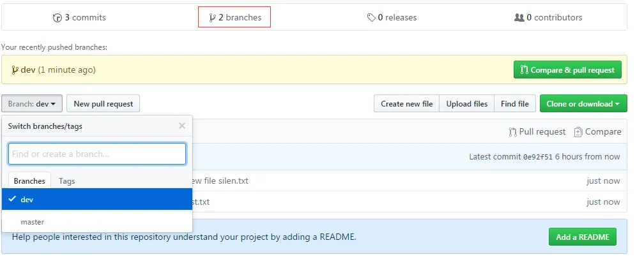Open the Branch: dev dropdown
Screen dimensions: 644x259
pos(31,104)
